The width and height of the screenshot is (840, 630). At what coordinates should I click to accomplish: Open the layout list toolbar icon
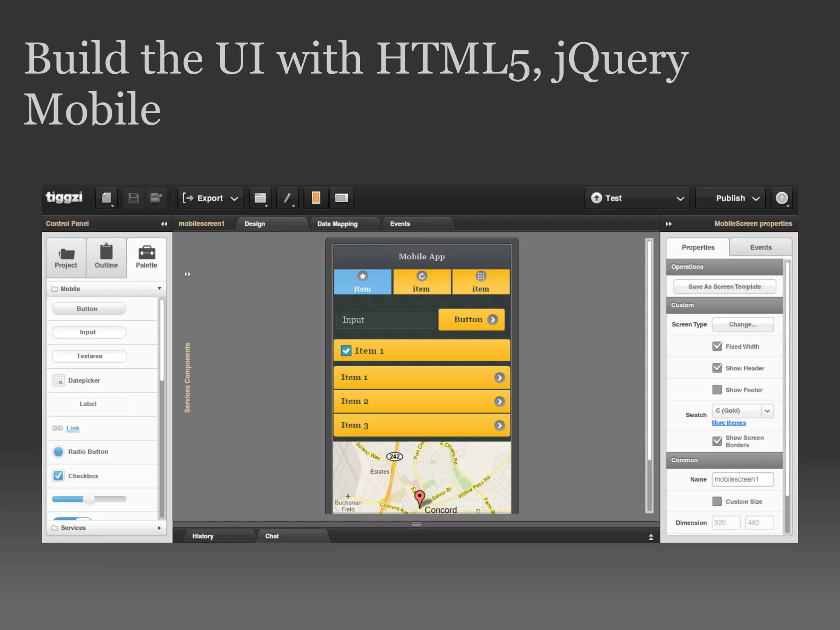pos(260,198)
